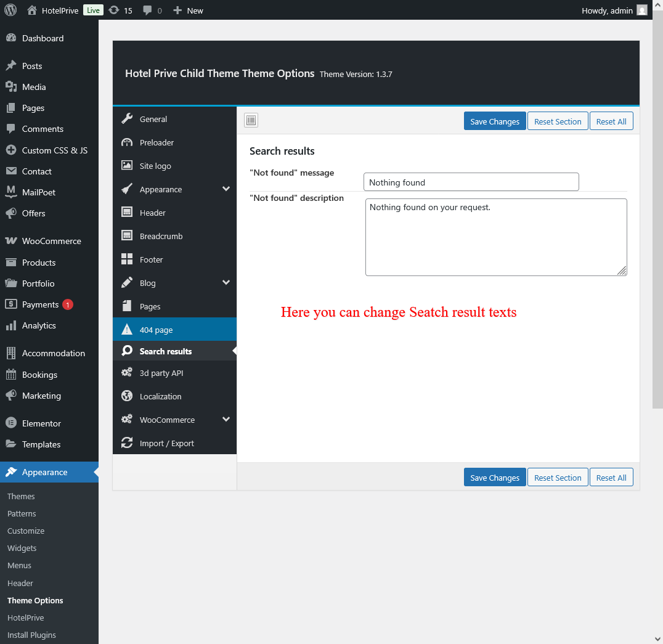Click the bottom Reset Section button
This screenshot has height=644, width=663.
558,478
